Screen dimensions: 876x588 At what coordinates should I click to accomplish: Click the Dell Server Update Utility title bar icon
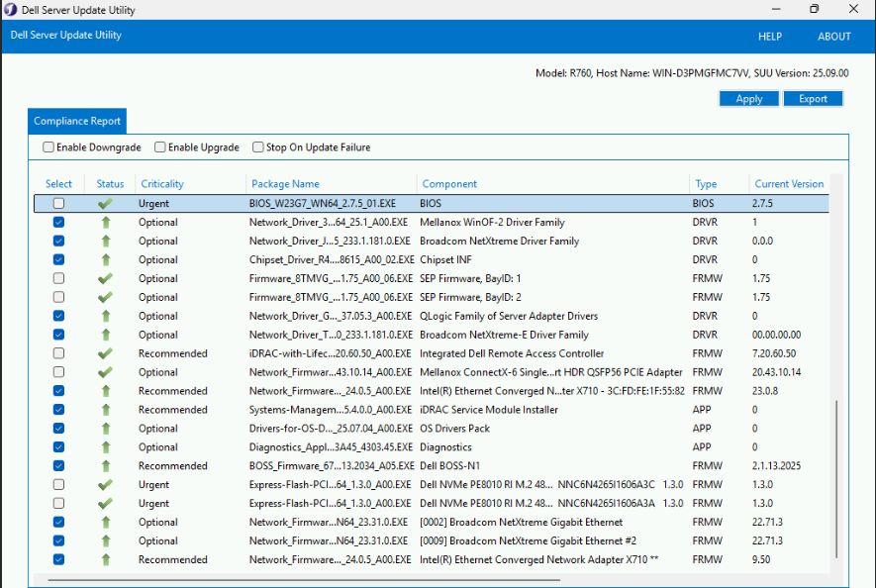coord(11,10)
